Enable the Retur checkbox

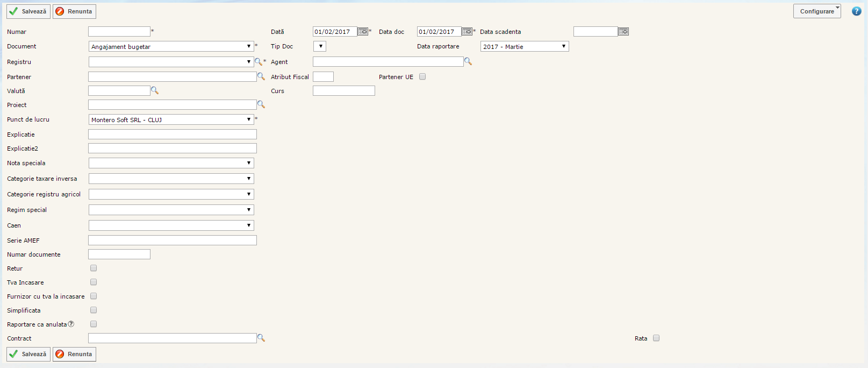pos(94,268)
